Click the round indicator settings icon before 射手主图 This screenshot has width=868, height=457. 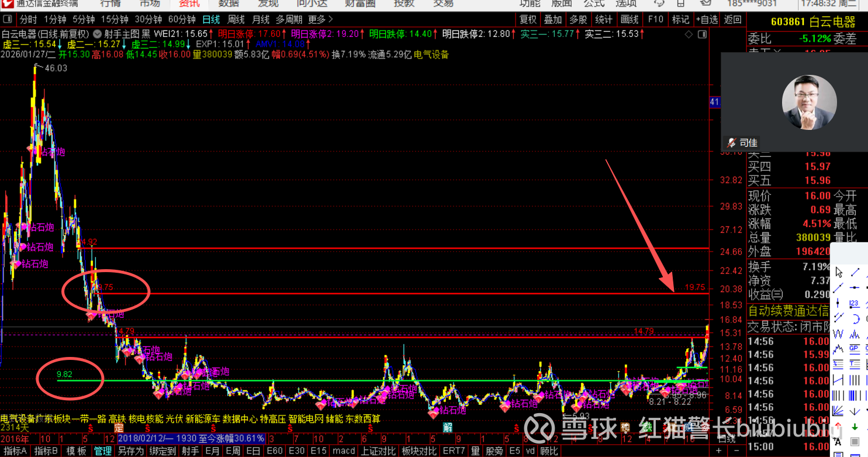[98, 34]
